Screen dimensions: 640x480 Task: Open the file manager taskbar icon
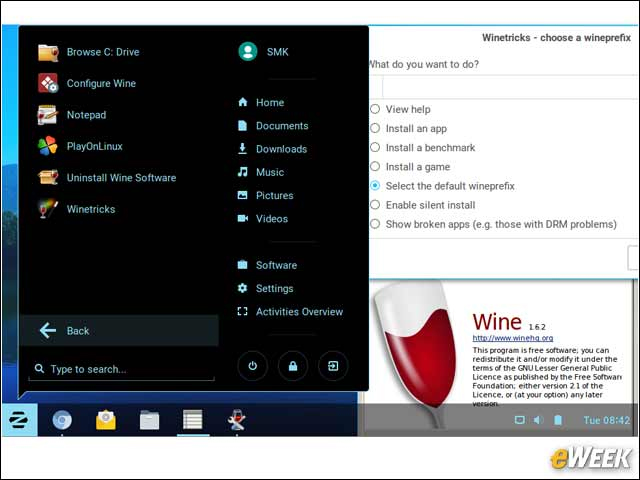(x=149, y=420)
